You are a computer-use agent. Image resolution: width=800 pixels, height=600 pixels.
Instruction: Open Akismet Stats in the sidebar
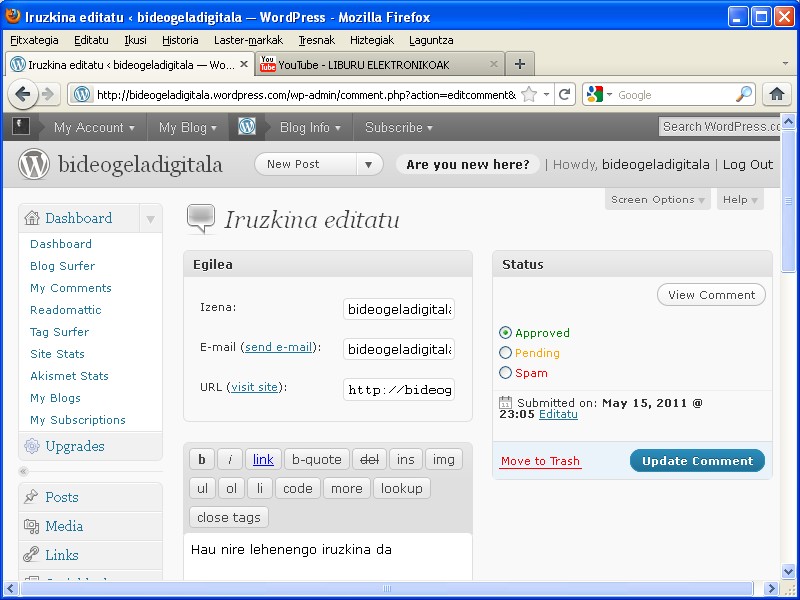[69, 376]
